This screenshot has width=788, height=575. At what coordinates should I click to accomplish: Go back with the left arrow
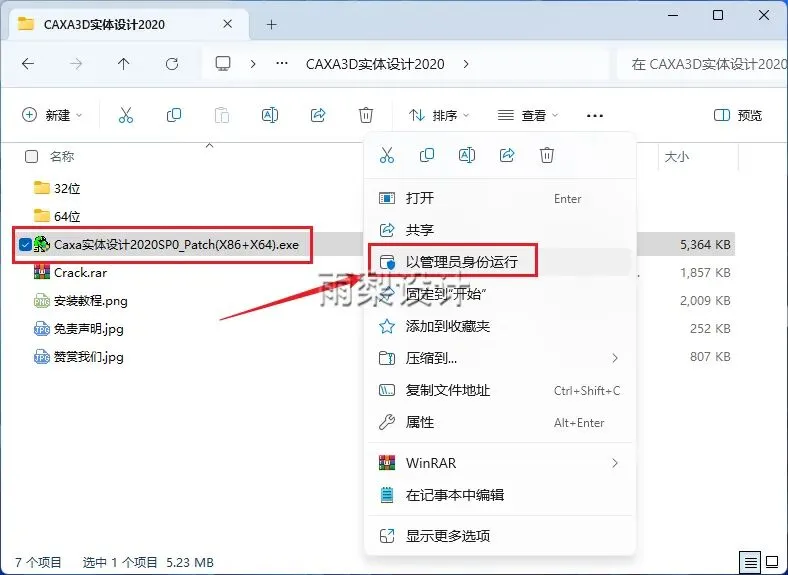point(28,64)
